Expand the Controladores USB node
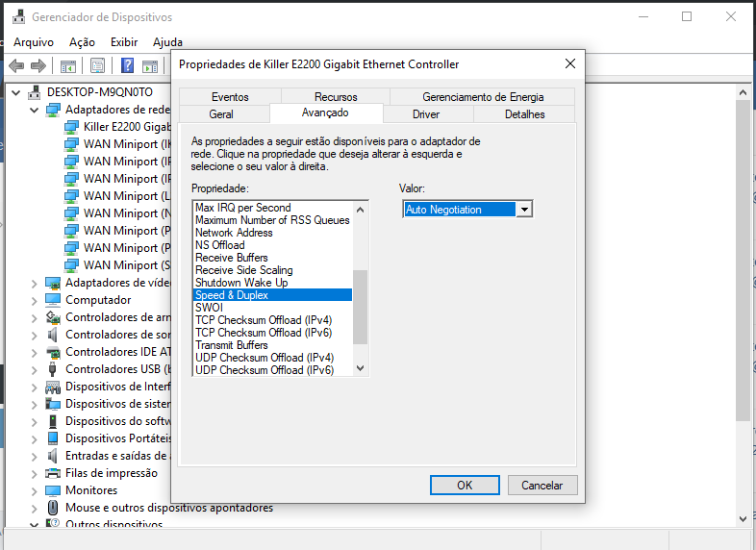This screenshot has height=550, width=756. (x=34, y=370)
